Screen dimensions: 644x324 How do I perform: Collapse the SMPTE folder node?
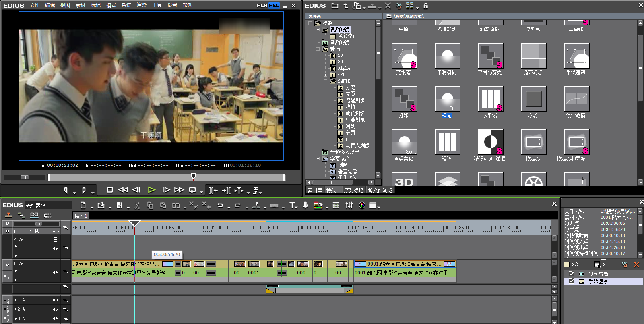pyautogui.click(x=326, y=81)
